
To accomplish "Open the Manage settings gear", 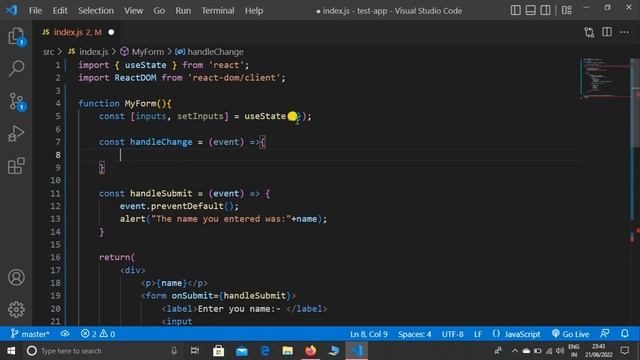I will coord(16,309).
